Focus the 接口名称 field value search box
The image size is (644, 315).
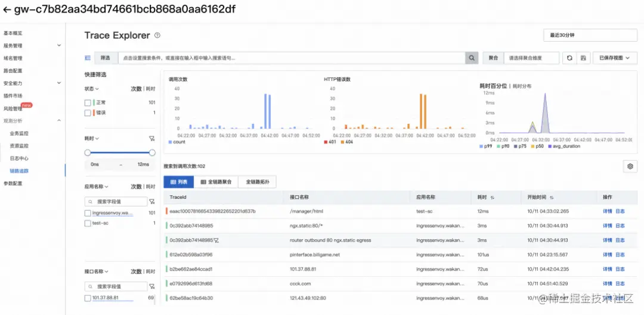[x=116, y=286]
